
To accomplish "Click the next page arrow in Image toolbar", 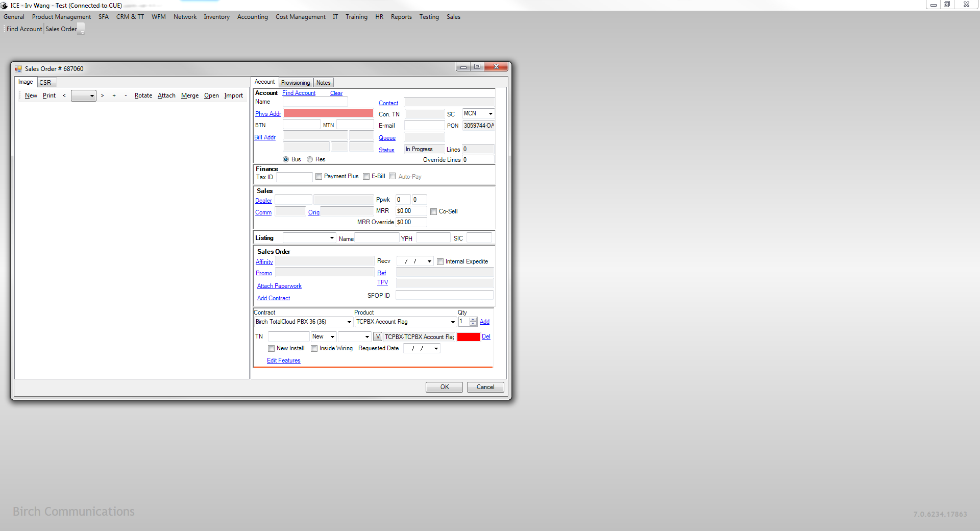I will (x=102, y=95).
